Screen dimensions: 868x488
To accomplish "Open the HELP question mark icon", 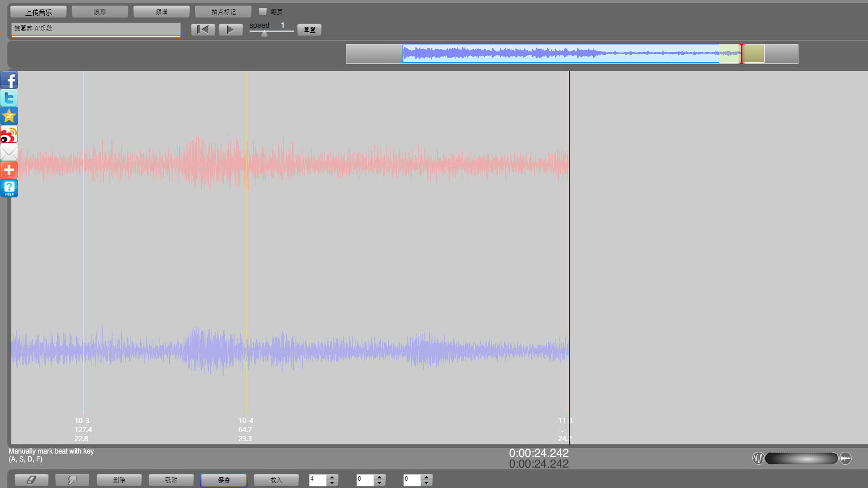I will [x=9, y=188].
